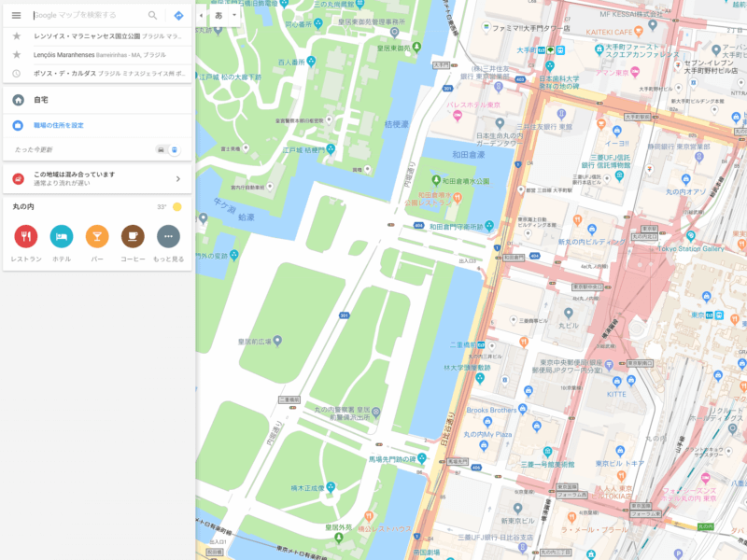Open the あ input method dropdown arrow

233,15
